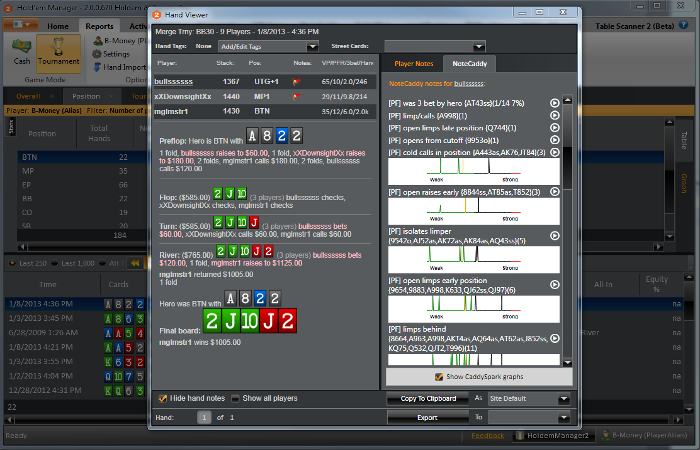The height and width of the screenshot is (450, 700).
Task: Switch to the Player Notes tab
Action: point(412,63)
